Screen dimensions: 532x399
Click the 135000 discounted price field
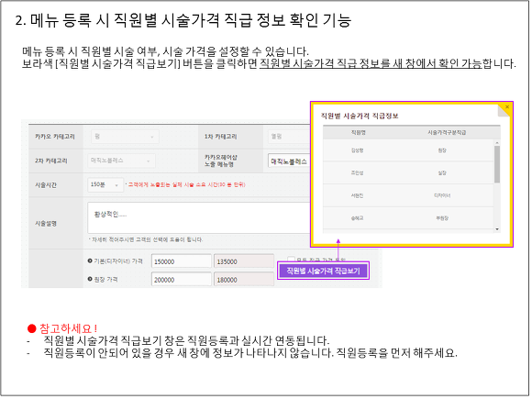coord(244,261)
